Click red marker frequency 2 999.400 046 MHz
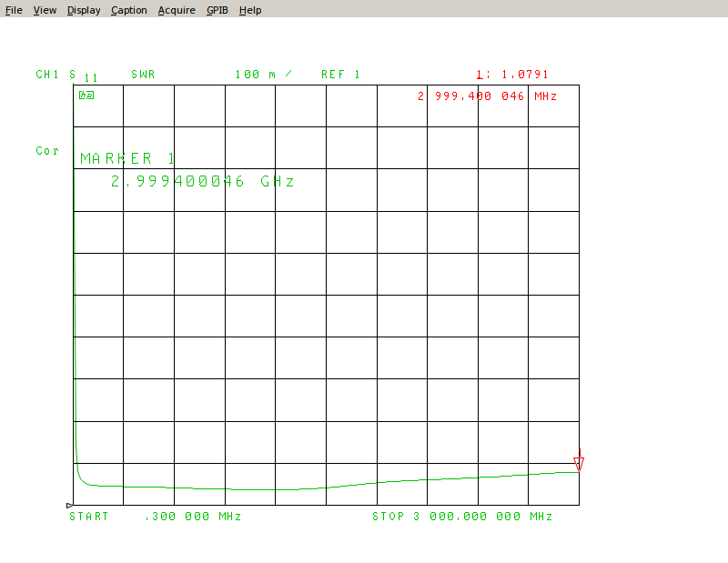 tap(487, 96)
